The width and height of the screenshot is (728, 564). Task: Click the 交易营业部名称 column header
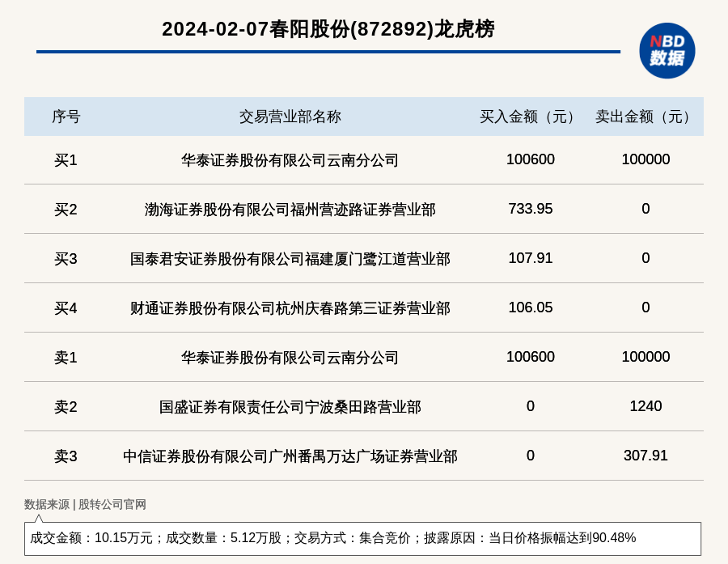click(290, 117)
